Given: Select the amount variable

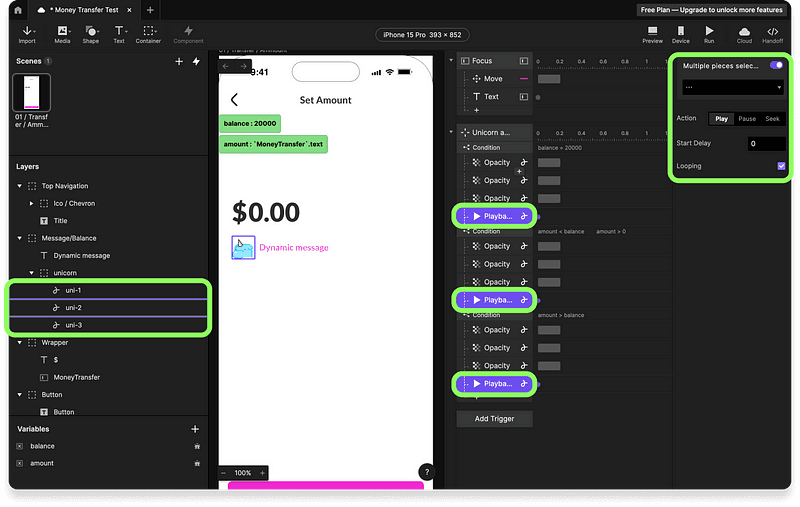Looking at the screenshot, I should [x=42, y=464].
